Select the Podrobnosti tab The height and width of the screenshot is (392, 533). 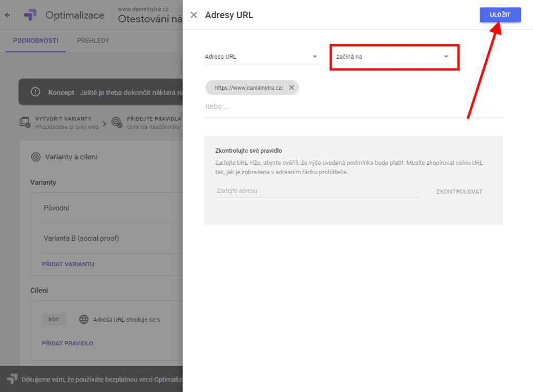(x=35, y=41)
